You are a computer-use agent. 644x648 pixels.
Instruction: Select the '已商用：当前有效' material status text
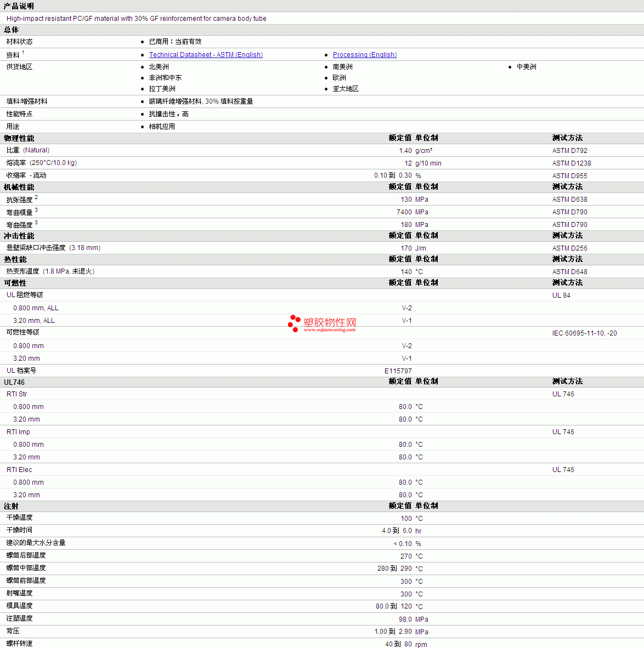point(175,42)
